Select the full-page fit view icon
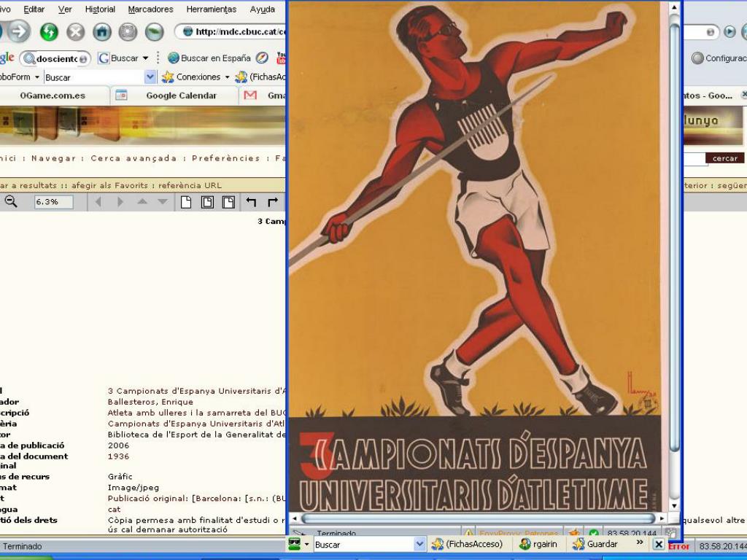747x560 pixels. (186, 202)
